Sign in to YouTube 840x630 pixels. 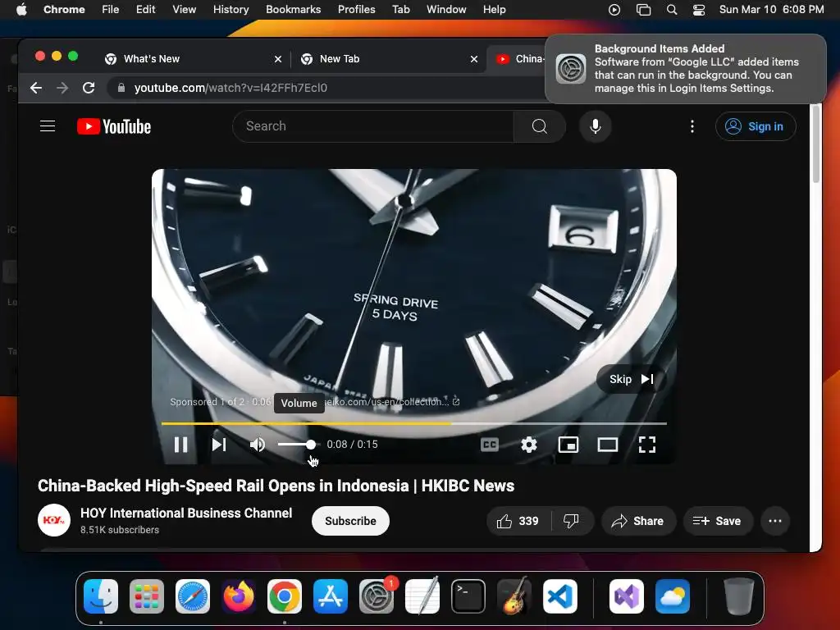[756, 126]
